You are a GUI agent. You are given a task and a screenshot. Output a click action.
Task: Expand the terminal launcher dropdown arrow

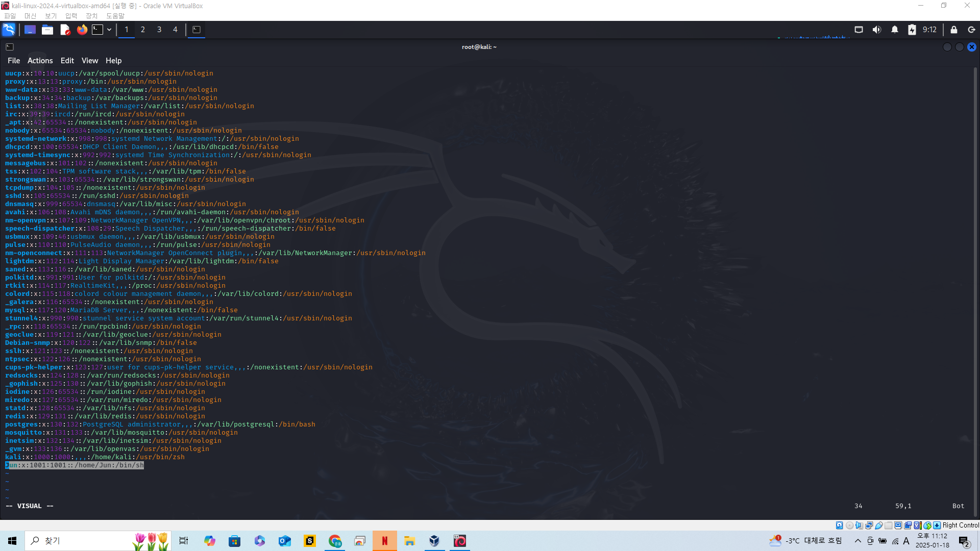pos(109,30)
